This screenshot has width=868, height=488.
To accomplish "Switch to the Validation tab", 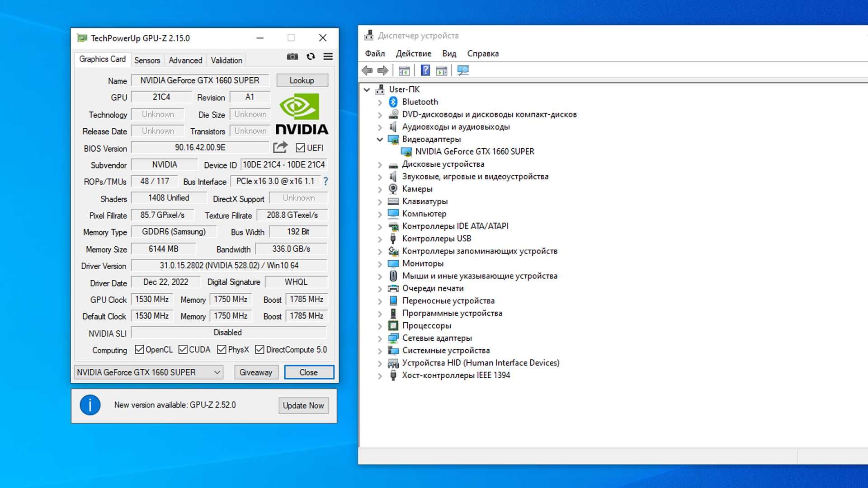I will 226,60.
